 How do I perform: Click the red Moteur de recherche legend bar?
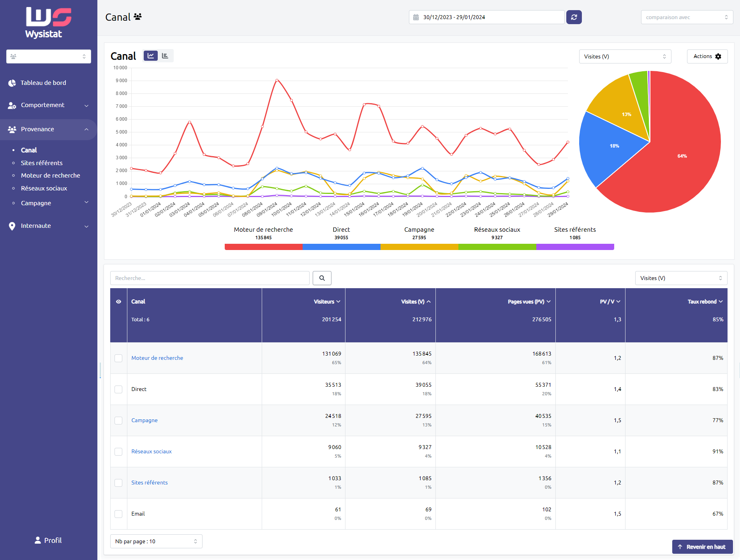click(264, 247)
